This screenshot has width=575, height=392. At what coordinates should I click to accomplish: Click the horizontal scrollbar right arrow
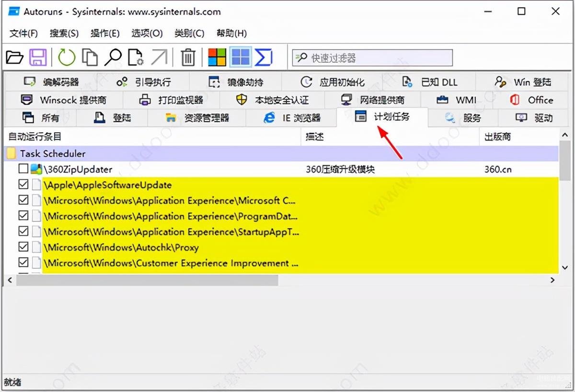click(552, 280)
